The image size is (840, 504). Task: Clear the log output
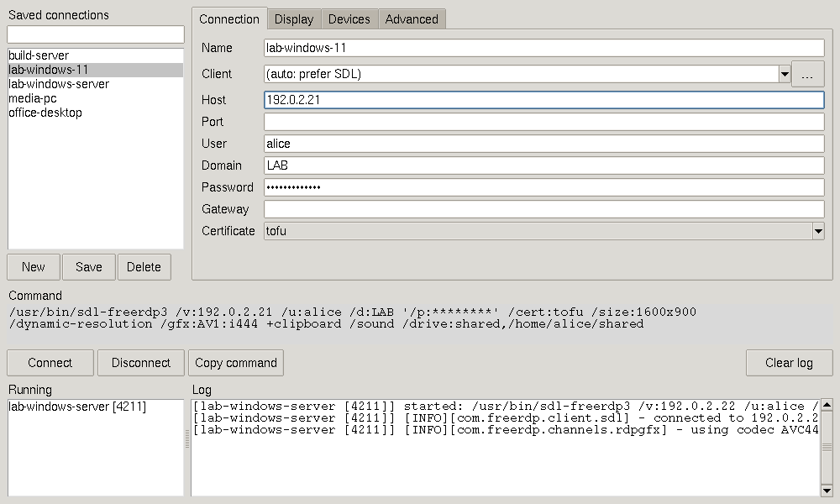coord(789,363)
